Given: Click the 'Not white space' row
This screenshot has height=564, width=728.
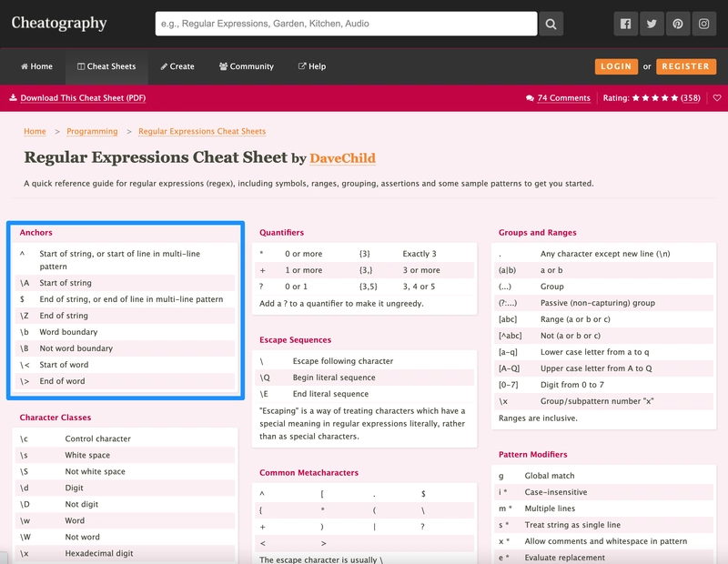Looking at the screenshot, I should click(x=125, y=471).
